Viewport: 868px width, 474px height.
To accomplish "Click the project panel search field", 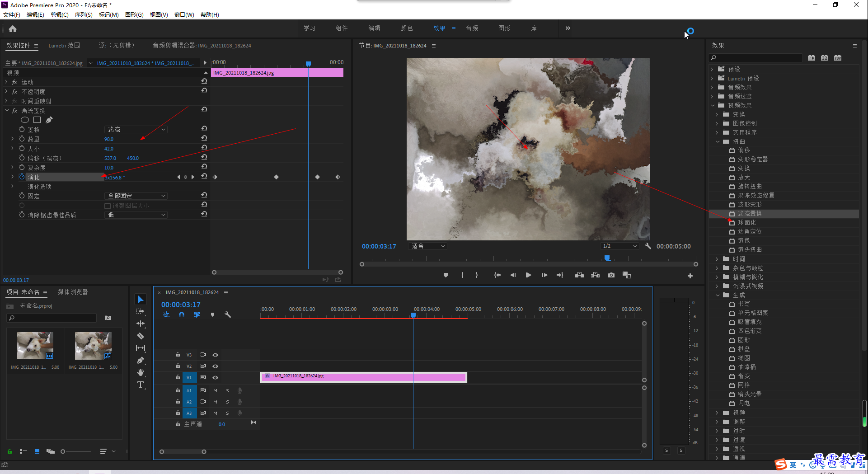I will point(52,318).
